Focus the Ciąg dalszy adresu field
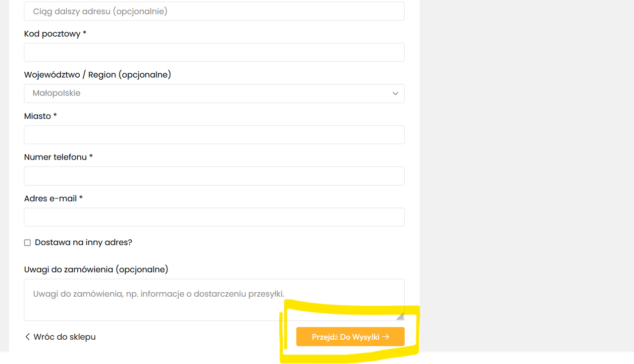The image size is (634, 364). (214, 11)
